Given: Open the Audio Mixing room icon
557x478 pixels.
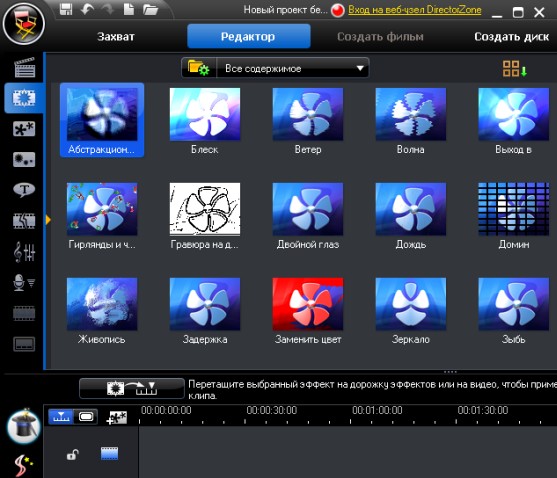Looking at the screenshot, I should [x=24, y=252].
